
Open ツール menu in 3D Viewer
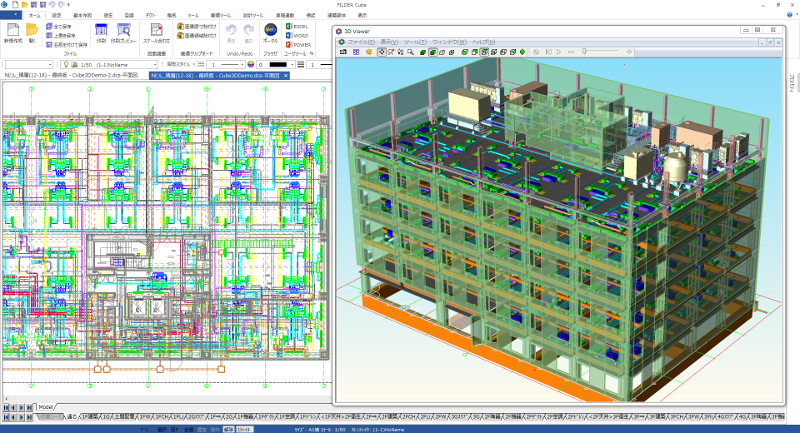[415, 42]
